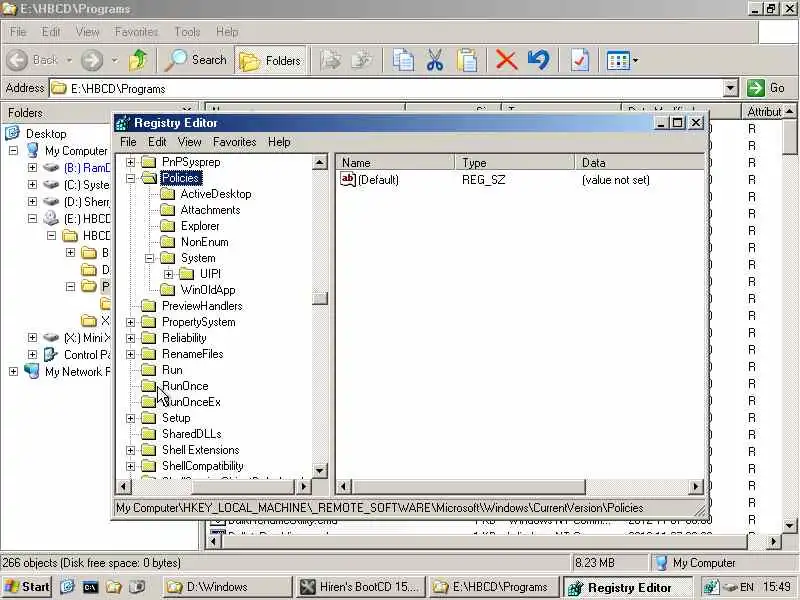Viewport: 800px width, 600px height.
Task: Click registry tree scroll down arrow
Action: coord(319,470)
